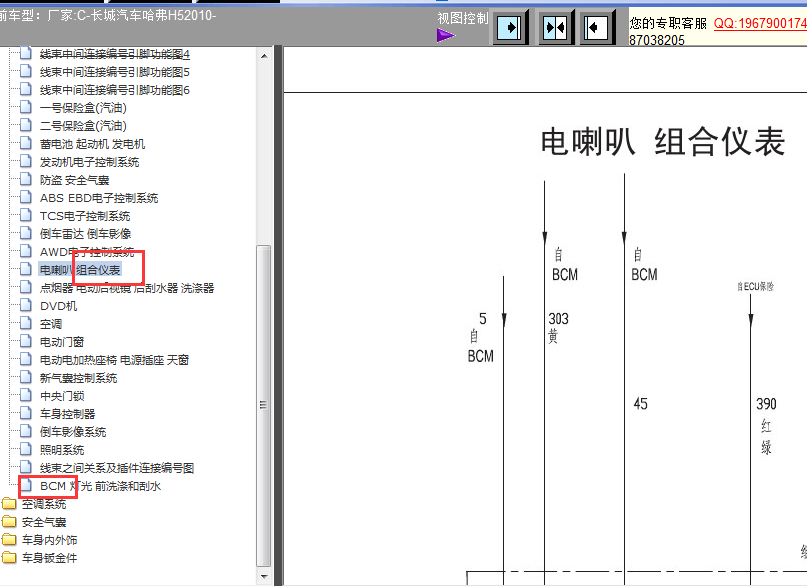Click folder icon for 车身内外饰
Screen dimensions: 807x586
pos(9,540)
